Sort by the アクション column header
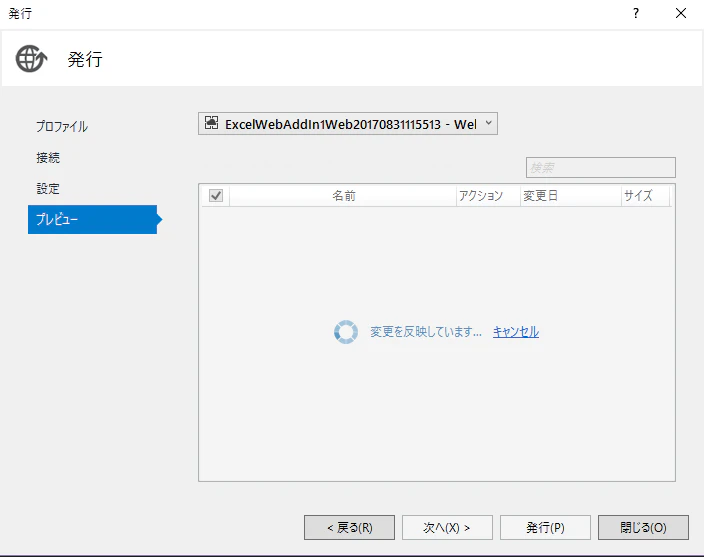The image size is (704, 557). [488, 196]
